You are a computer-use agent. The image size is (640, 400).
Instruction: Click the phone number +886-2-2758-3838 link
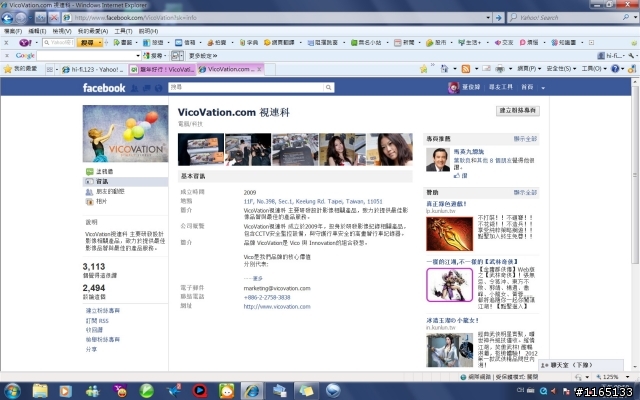tap(267, 298)
